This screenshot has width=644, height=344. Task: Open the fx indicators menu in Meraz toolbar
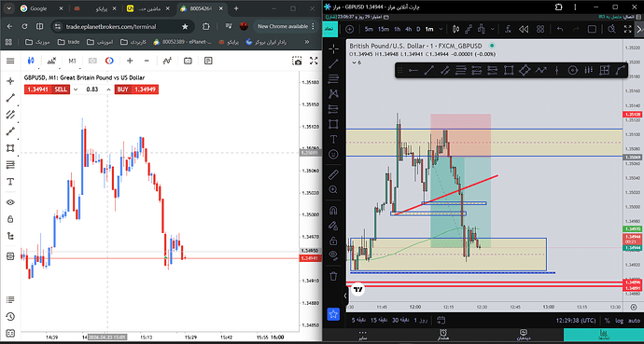pyautogui.click(x=508, y=29)
